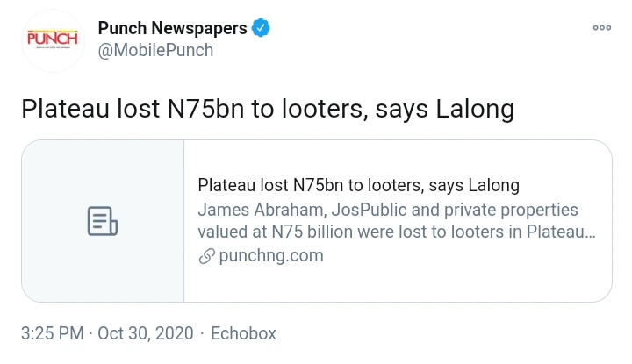Open the three-dot more options menu
The width and height of the screenshot is (632, 364).
pyautogui.click(x=601, y=28)
